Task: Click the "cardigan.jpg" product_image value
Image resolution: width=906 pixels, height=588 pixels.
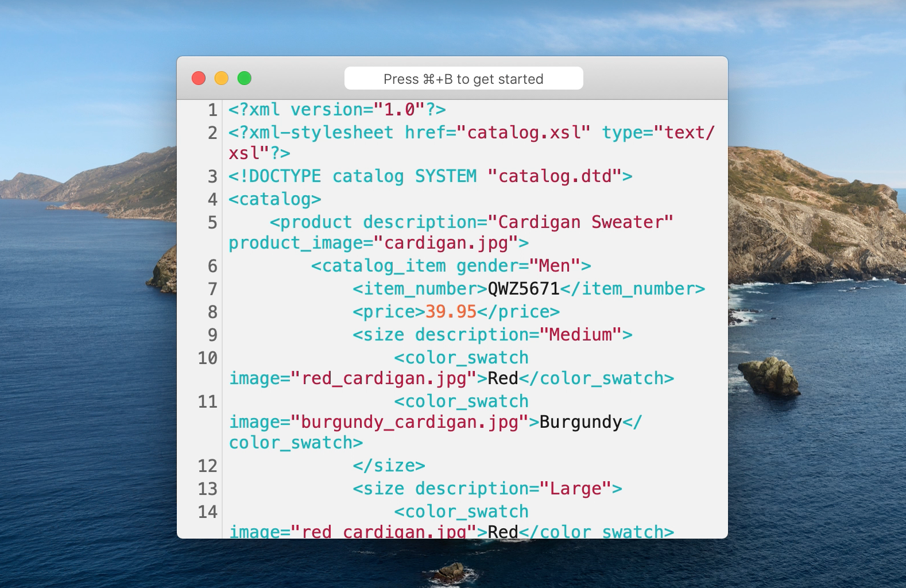Action: coord(446,243)
